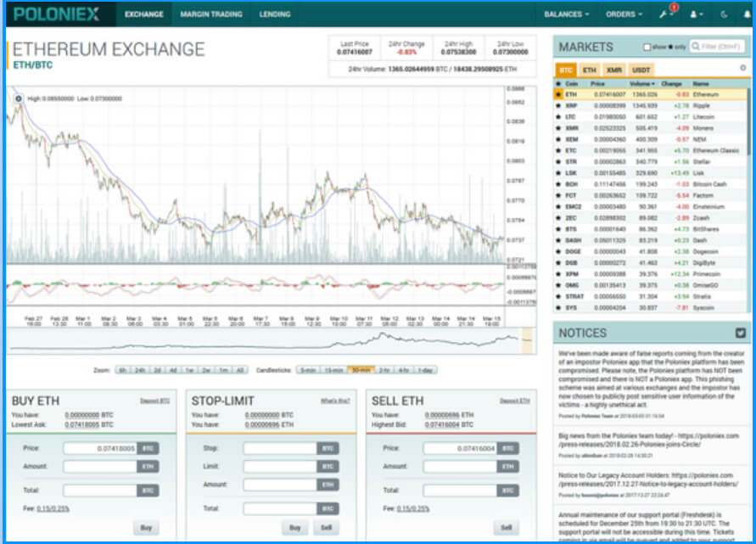Select 15-min candlesticks

click(x=333, y=370)
